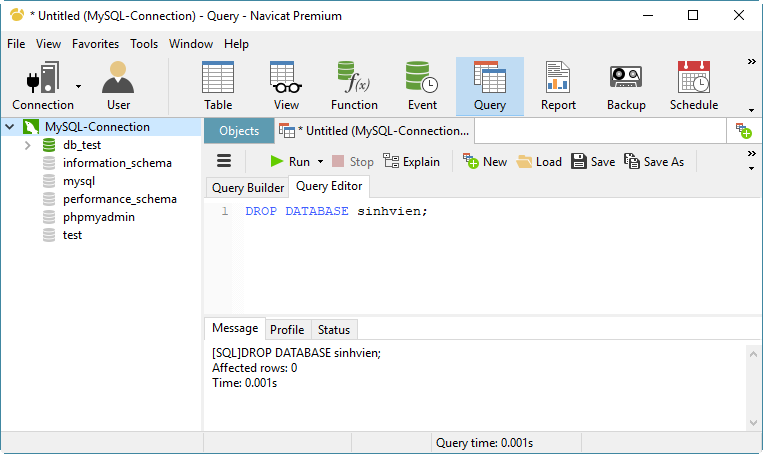Open main toolbar options down arrow
763x454 pixels.
point(752,110)
